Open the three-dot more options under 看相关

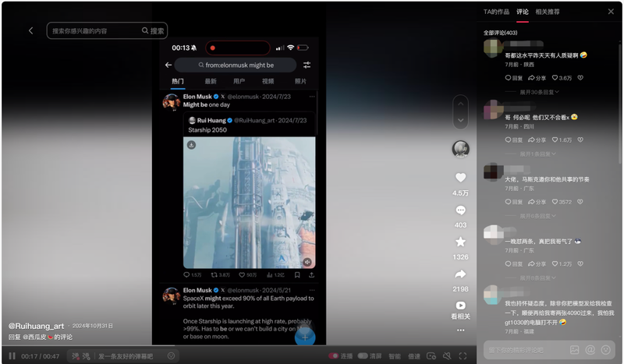coord(460,330)
